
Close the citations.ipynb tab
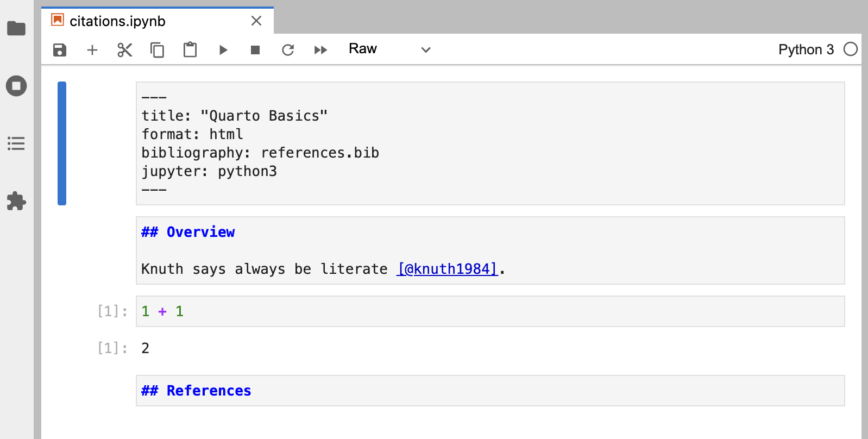point(256,21)
